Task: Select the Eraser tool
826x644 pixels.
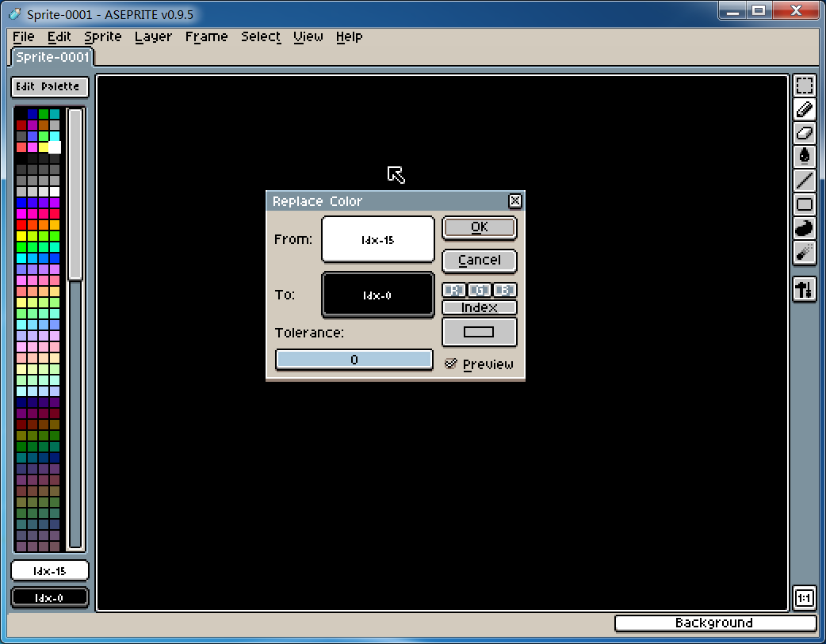Action: (x=804, y=133)
